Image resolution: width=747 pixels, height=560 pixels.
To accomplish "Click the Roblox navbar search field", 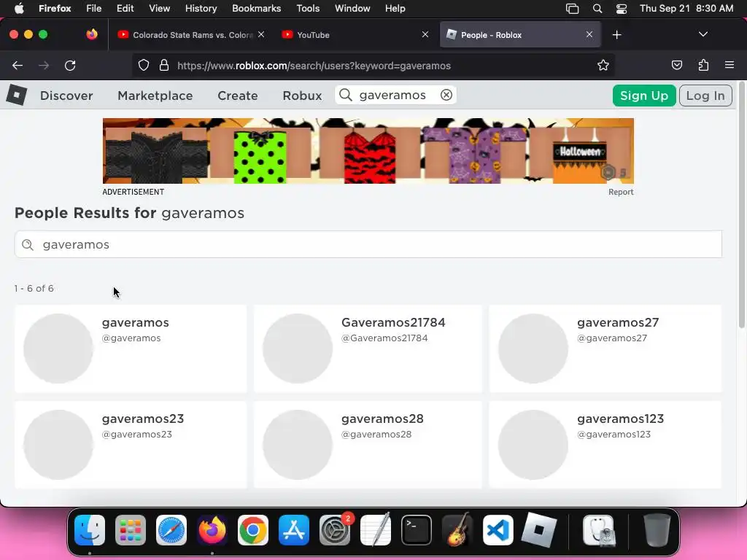I will click(396, 96).
